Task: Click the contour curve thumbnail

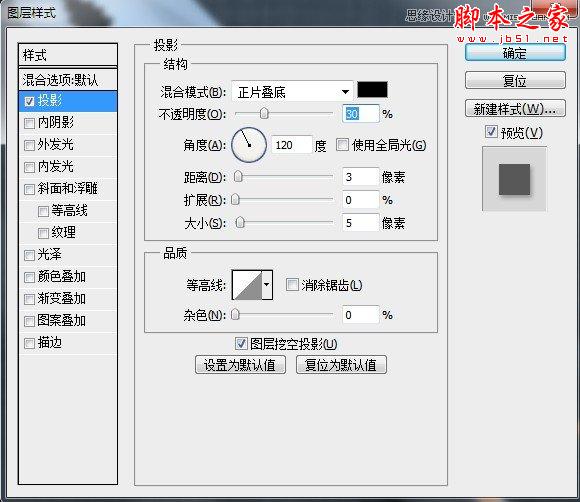Action: click(247, 284)
